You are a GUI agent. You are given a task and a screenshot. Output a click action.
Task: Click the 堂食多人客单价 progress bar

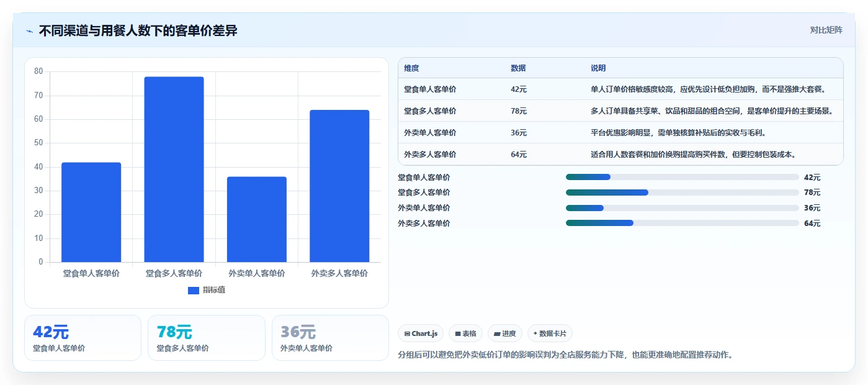click(682, 192)
